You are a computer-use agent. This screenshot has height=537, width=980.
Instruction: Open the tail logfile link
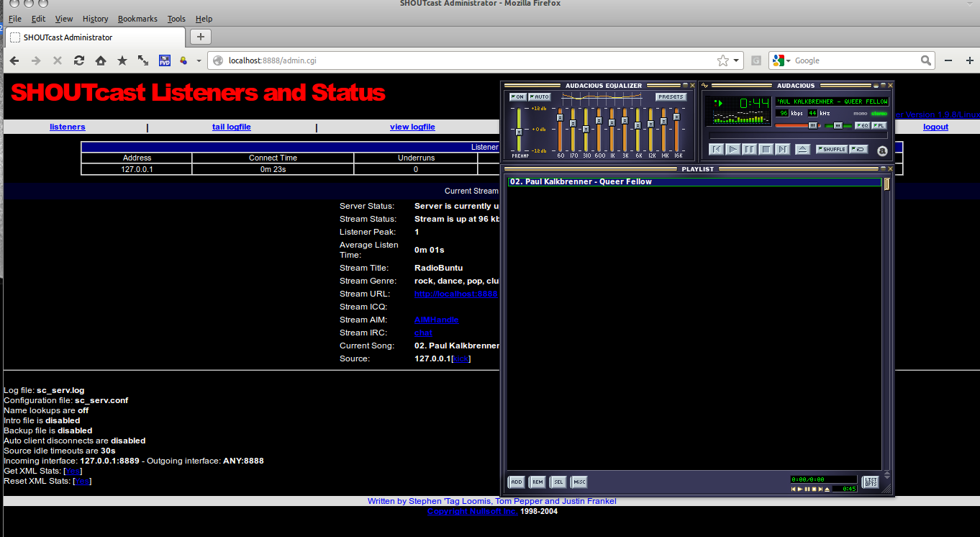[232, 127]
